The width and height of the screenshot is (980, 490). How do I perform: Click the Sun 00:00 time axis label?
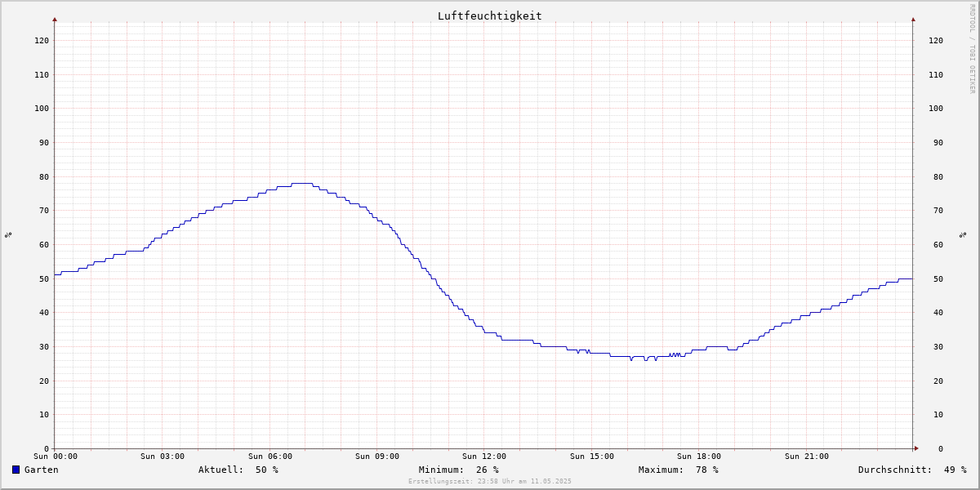(x=55, y=457)
